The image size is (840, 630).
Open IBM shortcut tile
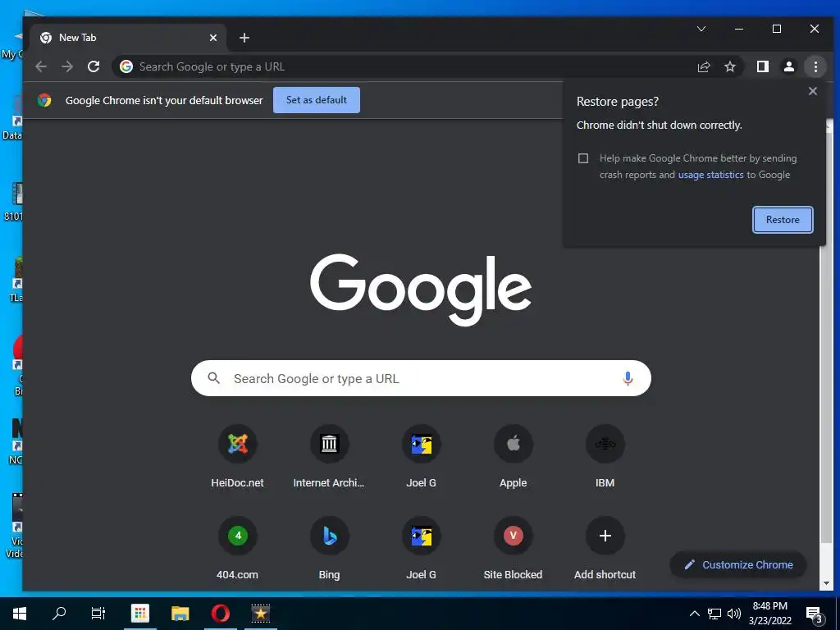click(605, 456)
